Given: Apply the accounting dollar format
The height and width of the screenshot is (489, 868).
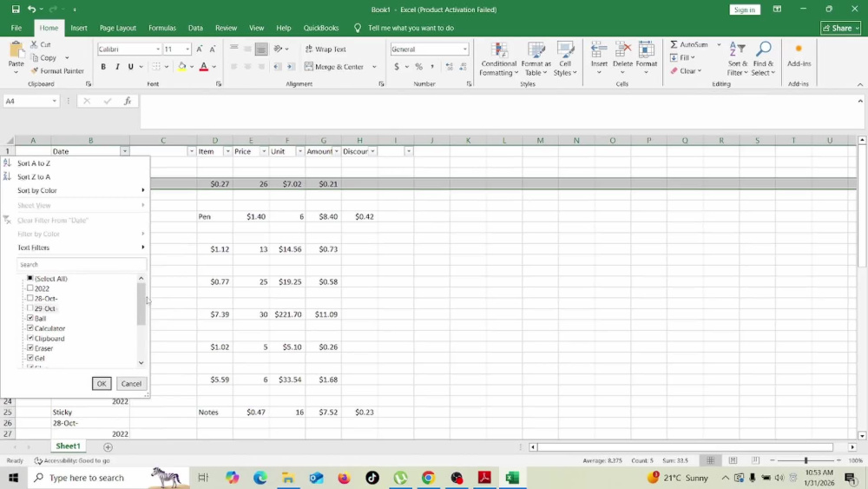Looking at the screenshot, I should click(x=397, y=67).
